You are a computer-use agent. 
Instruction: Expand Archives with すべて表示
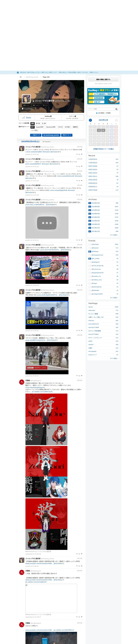click(x=114, y=235)
